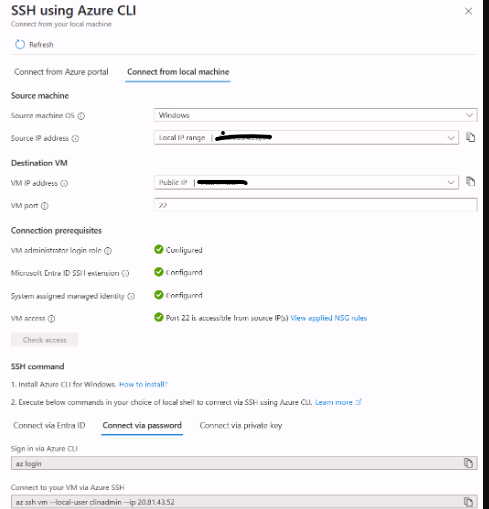Expand the Source IP address dropdown

(306, 138)
